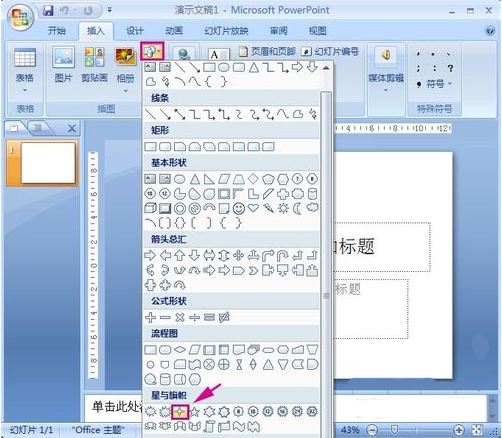Screen dimensions: 502x438
Task: Select the highlighted 4-point star shape
Action: (180, 412)
